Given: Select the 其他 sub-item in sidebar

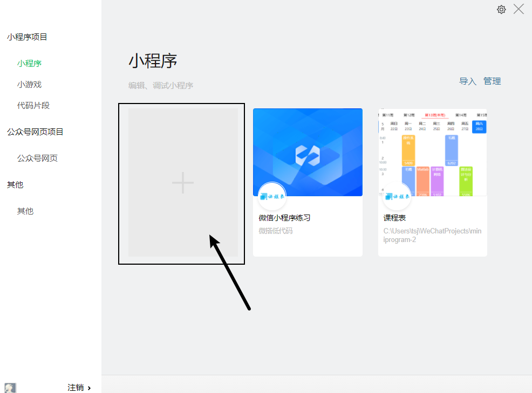Looking at the screenshot, I should click(25, 211).
